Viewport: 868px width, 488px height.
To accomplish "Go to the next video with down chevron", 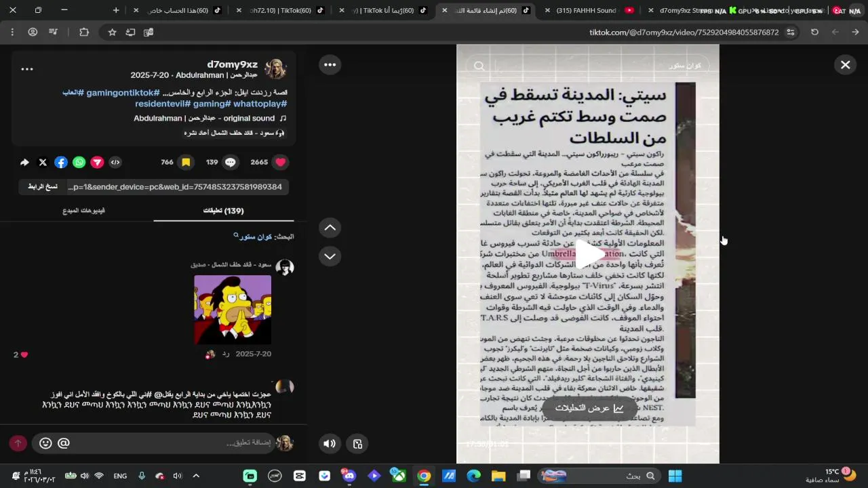I will [x=330, y=256].
